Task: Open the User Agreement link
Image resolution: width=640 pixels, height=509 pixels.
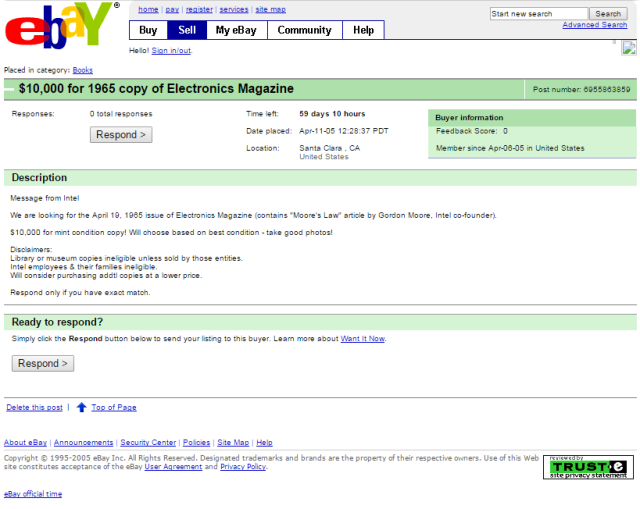Action: pyautogui.click(x=173, y=467)
